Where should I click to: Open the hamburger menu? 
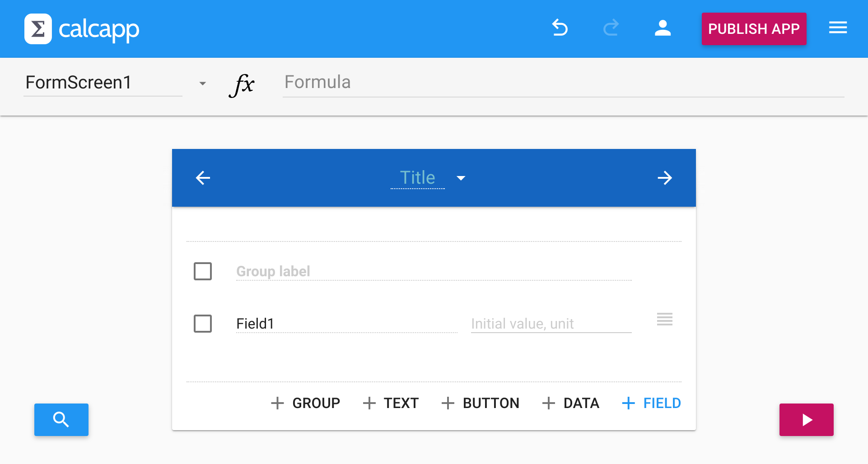[x=838, y=28]
